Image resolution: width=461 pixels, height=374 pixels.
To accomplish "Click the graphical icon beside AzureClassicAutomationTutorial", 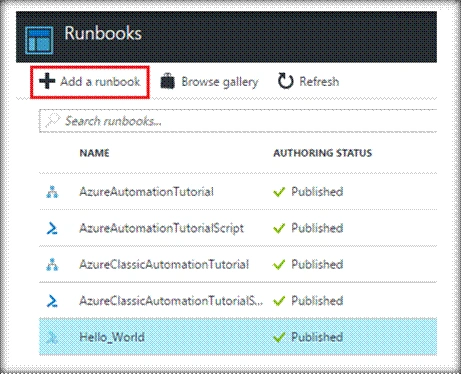I will (52, 265).
